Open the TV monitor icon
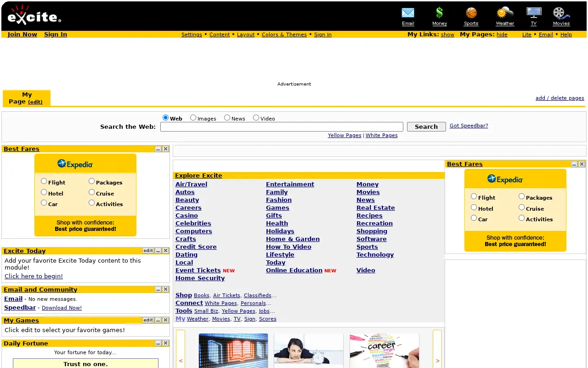The image size is (588, 368). 534,13
